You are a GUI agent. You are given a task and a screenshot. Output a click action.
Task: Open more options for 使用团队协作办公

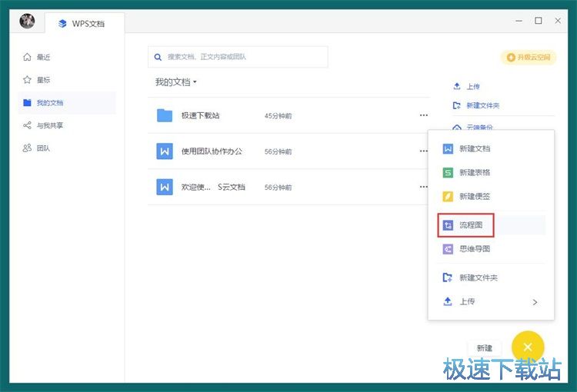423,151
